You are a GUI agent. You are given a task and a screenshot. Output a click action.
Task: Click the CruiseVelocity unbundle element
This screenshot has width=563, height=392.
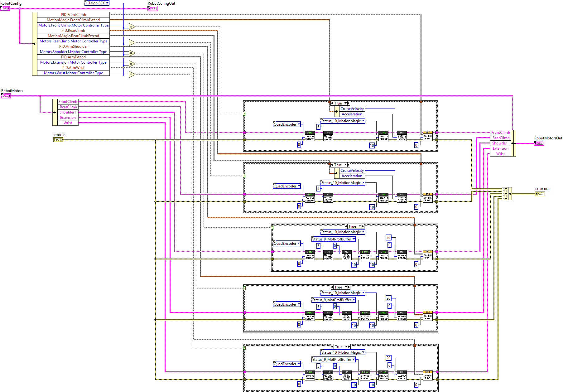(352, 109)
